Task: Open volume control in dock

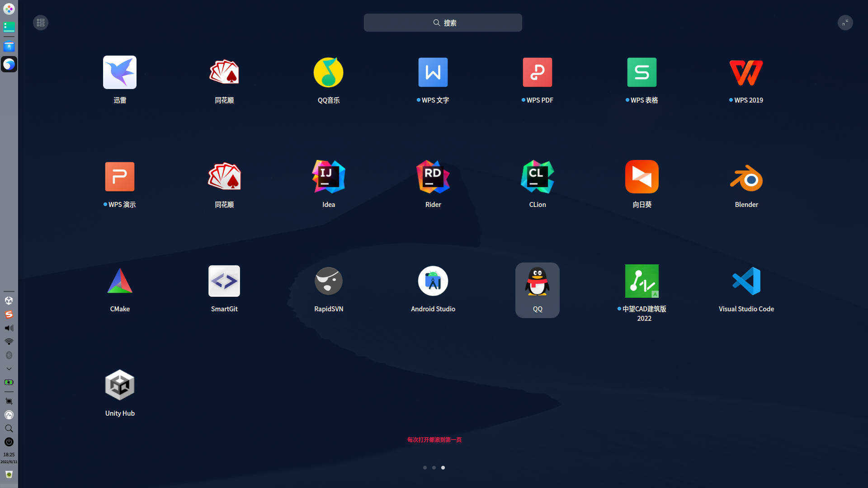Action: tap(9, 328)
